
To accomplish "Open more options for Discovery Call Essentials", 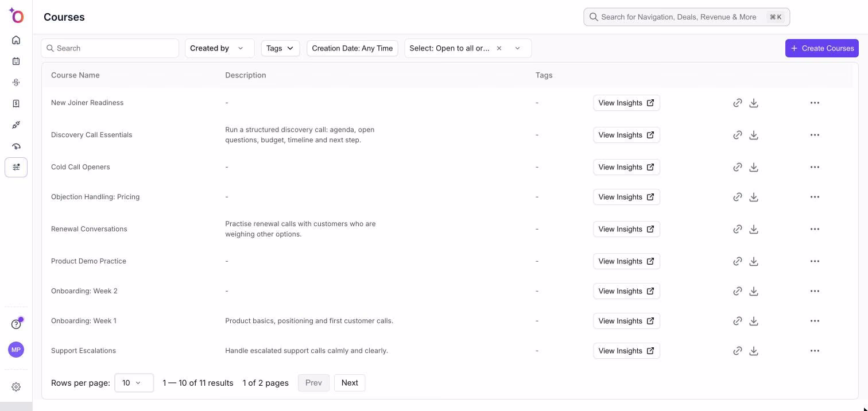I will (x=815, y=135).
